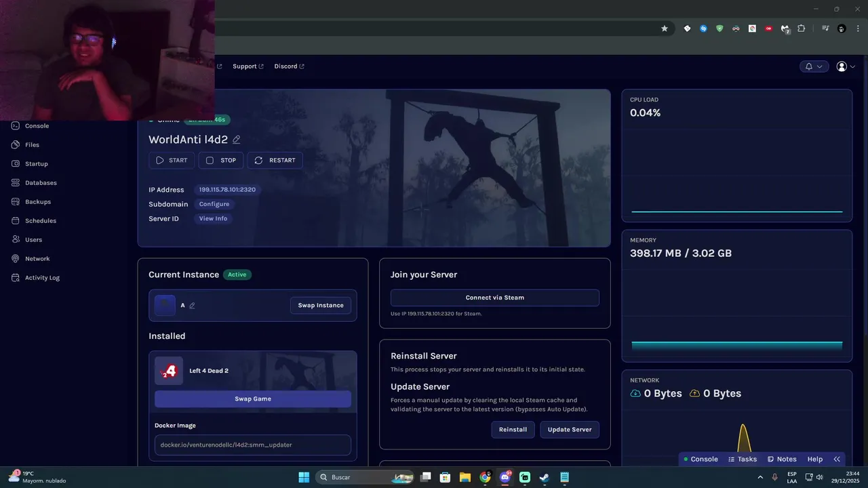Stop the server with the STOP button
Image resolution: width=868 pixels, height=488 pixels.
pos(222,161)
